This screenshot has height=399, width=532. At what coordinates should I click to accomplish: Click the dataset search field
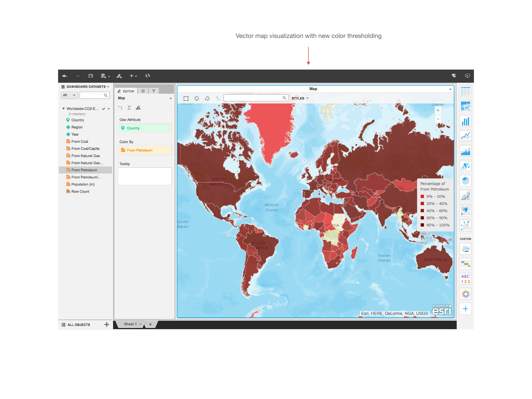pos(95,95)
